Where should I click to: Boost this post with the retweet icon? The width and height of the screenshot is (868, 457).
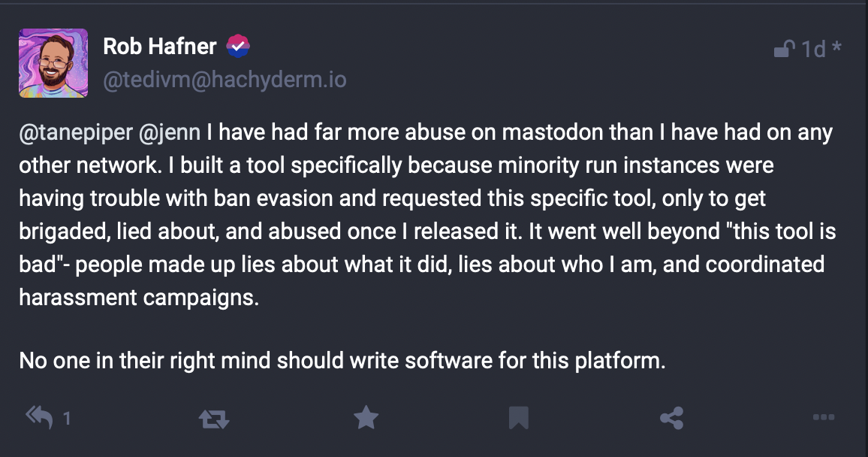point(214,419)
